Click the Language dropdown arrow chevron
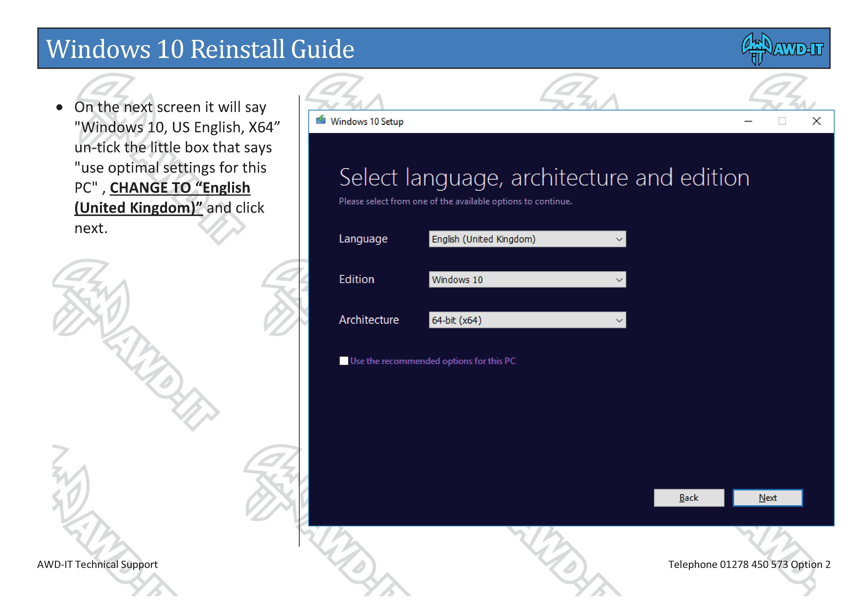The height and width of the screenshot is (614, 868). click(619, 240)
